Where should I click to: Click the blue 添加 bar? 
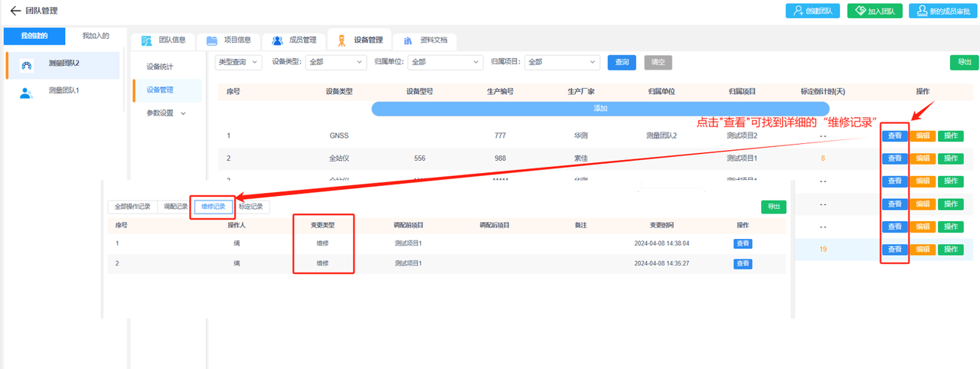pyautogui.click(x=600, y=109)
